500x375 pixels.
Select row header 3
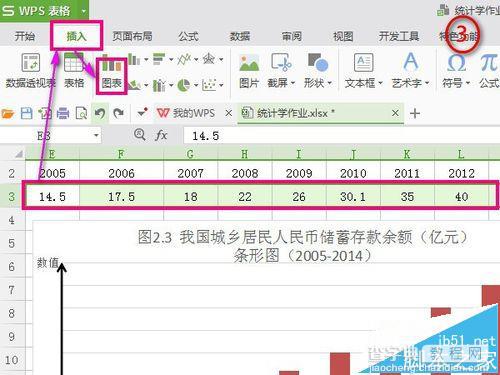coord(12,196)
